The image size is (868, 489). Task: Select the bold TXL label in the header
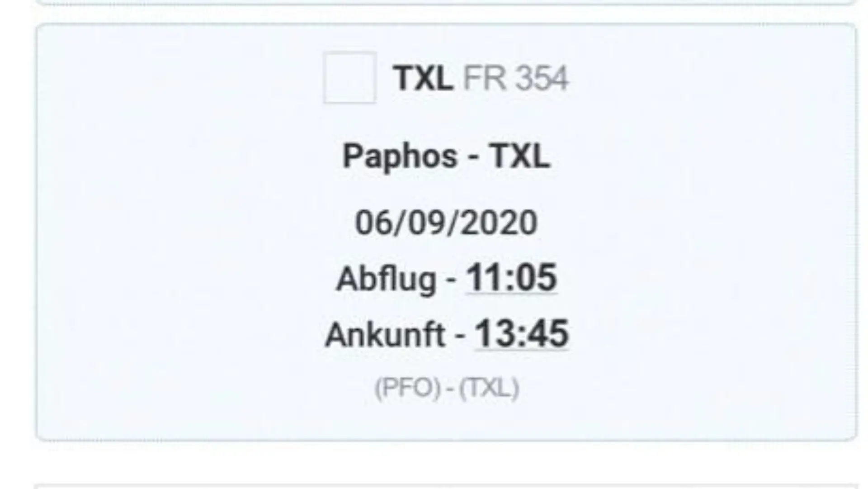pos(423,78)
